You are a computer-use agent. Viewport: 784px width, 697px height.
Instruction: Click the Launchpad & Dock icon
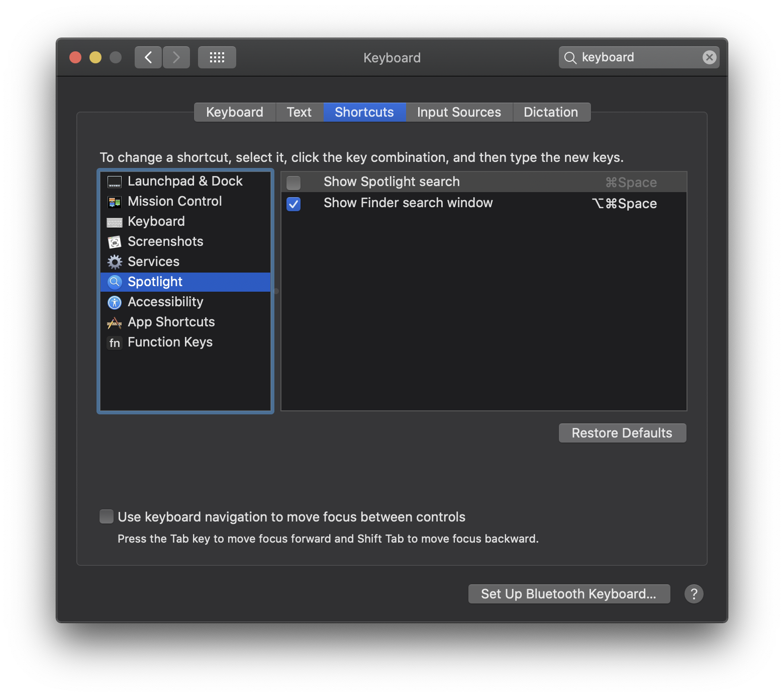pyautogui.click(x=115, y=181)
